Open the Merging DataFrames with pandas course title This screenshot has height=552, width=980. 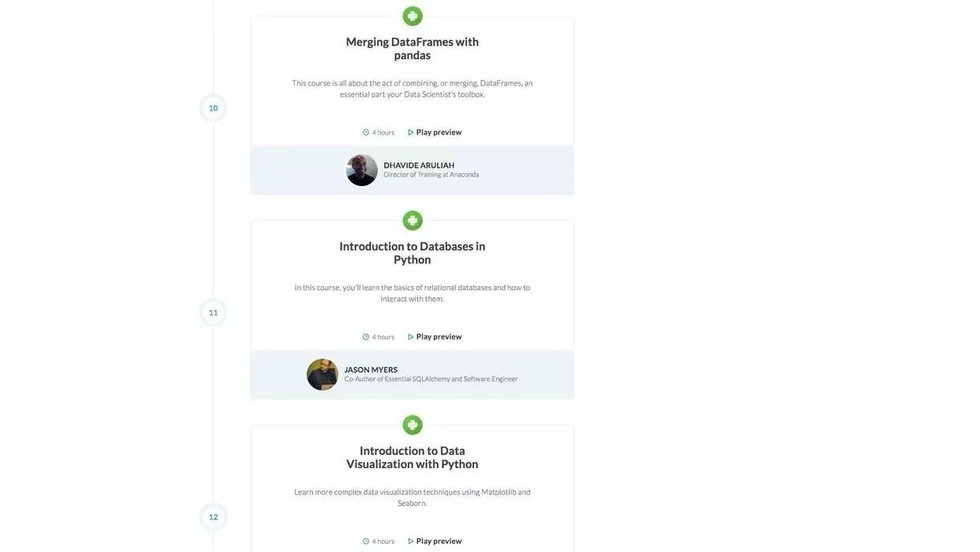[413, 48]
